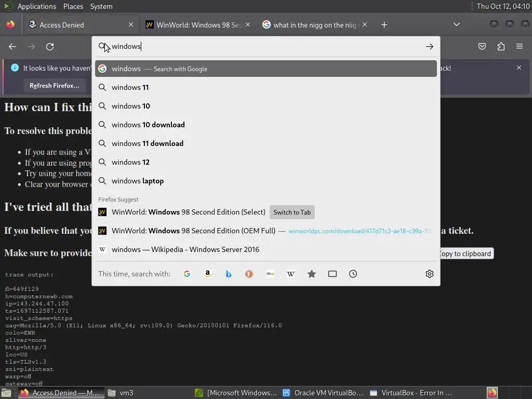Search bookmarks using the star icon
Screen dimensions: 532x399
(312, 274)
